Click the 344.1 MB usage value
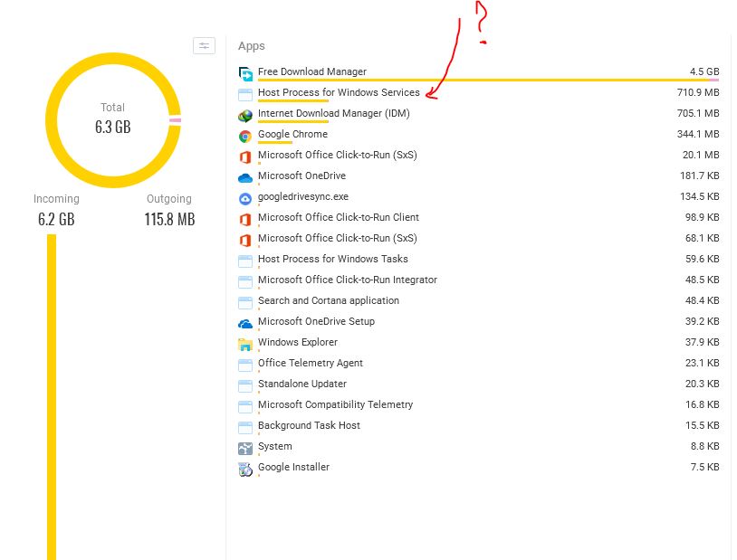This screenshot has width=737, height=560. point(698,134)
